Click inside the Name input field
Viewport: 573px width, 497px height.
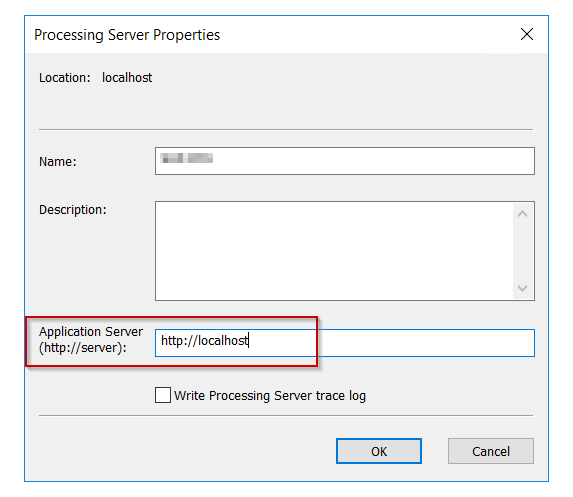345,161
